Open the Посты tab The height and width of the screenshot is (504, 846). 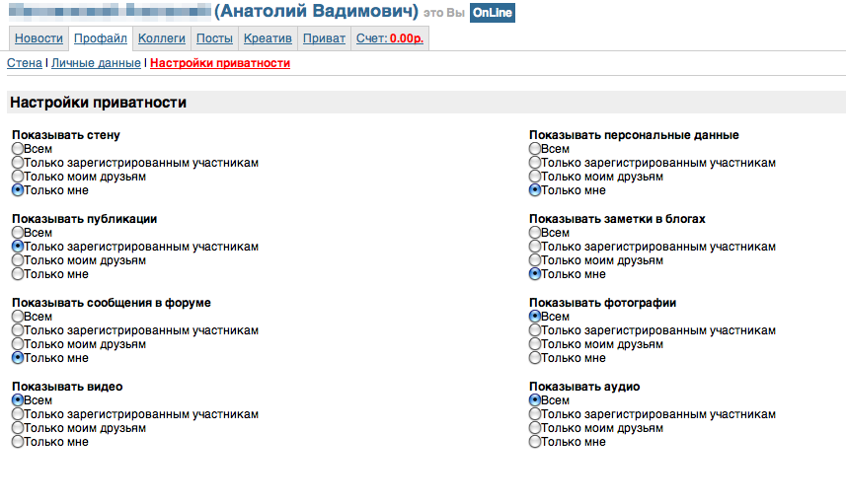click(x=214, y=38)
